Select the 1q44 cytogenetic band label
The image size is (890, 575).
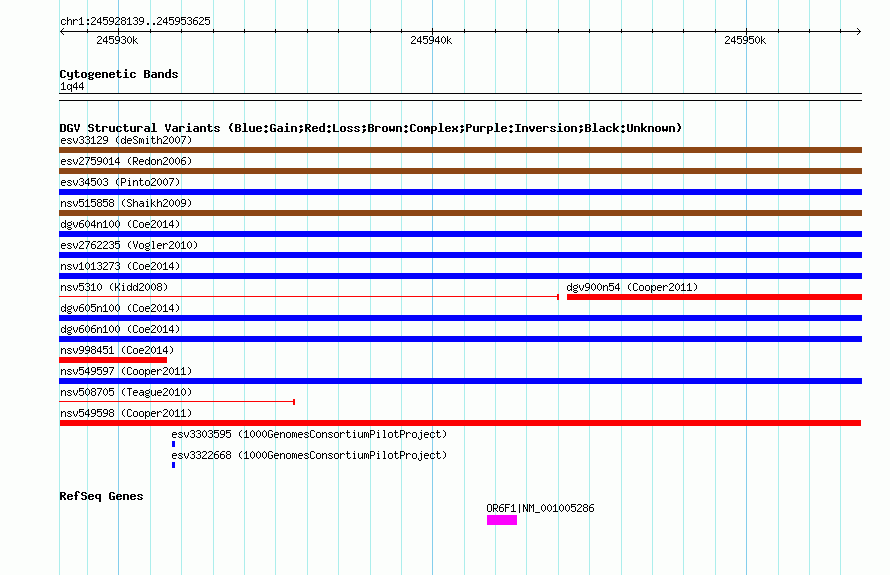(72, 86)
